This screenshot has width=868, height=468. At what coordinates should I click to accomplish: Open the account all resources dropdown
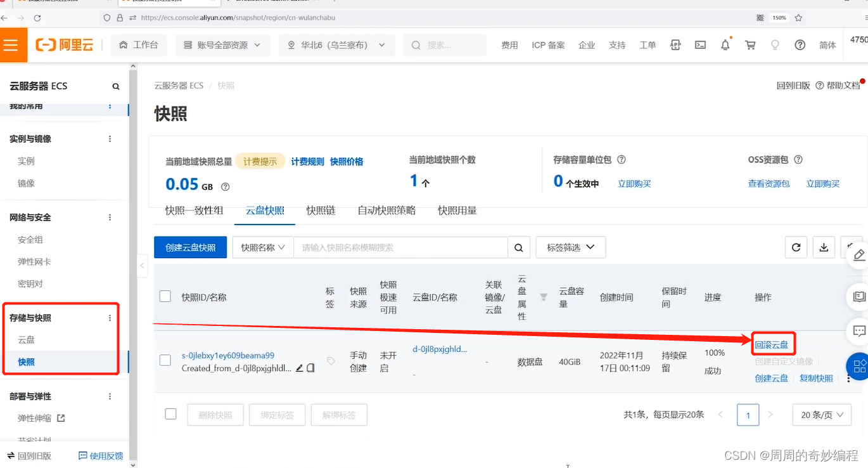[222, 45]
